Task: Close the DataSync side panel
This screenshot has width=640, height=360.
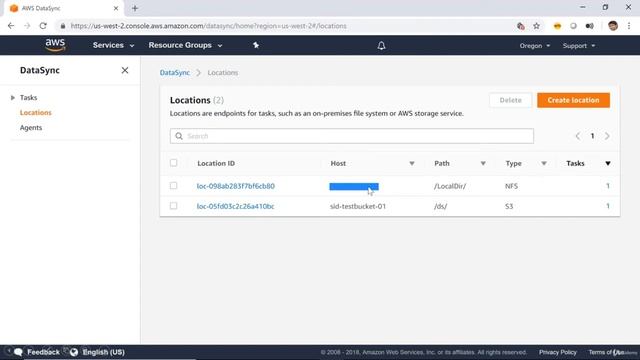Action: coord(125,70)
